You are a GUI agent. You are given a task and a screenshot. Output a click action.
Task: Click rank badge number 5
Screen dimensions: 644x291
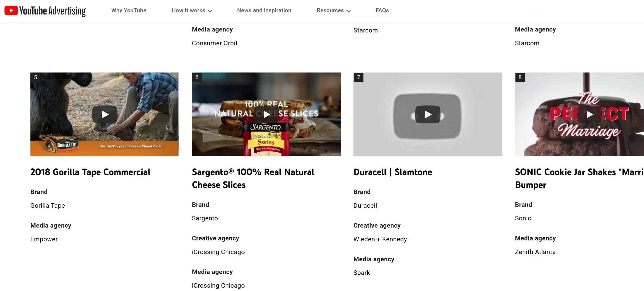35,77
